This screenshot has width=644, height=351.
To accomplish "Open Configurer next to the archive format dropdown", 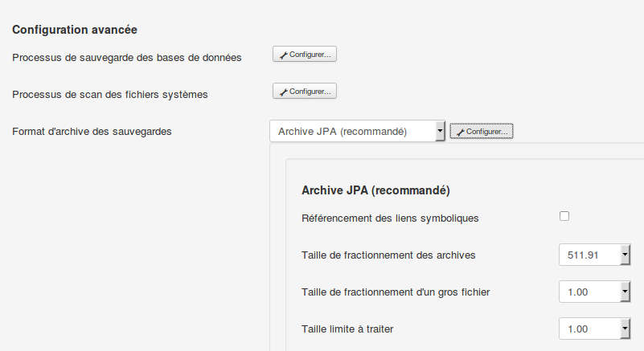I will tap(481, 131).
